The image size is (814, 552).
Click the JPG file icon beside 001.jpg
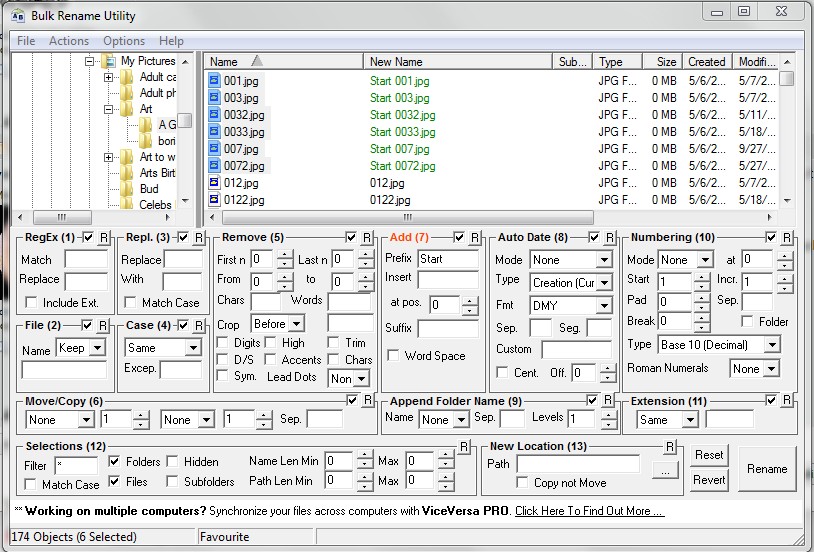coord(214,81)
